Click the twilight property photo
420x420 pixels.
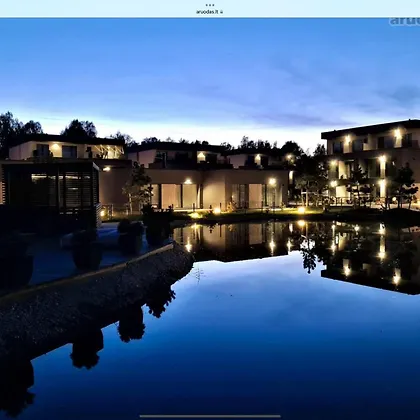tap(210, 219)
